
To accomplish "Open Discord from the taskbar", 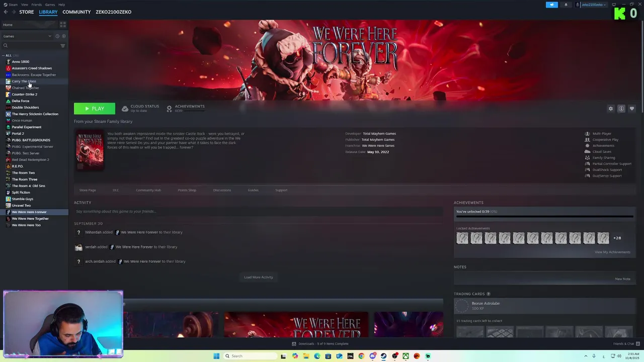I will point(372,356).
